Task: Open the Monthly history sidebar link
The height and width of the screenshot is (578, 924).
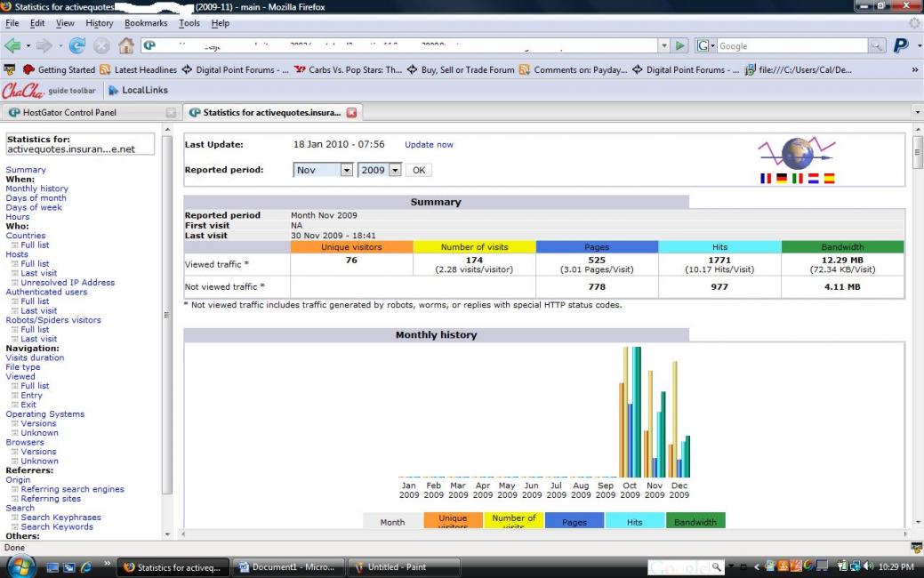Action: tap(36, 189)
